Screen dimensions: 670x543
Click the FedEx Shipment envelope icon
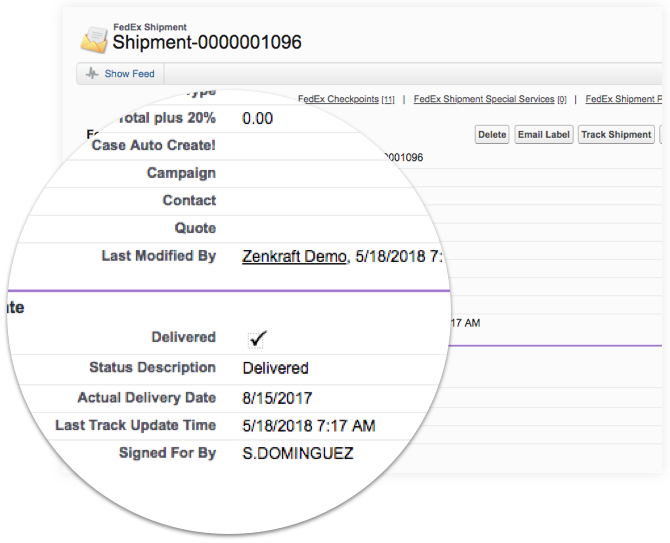(x=94, y=40)
